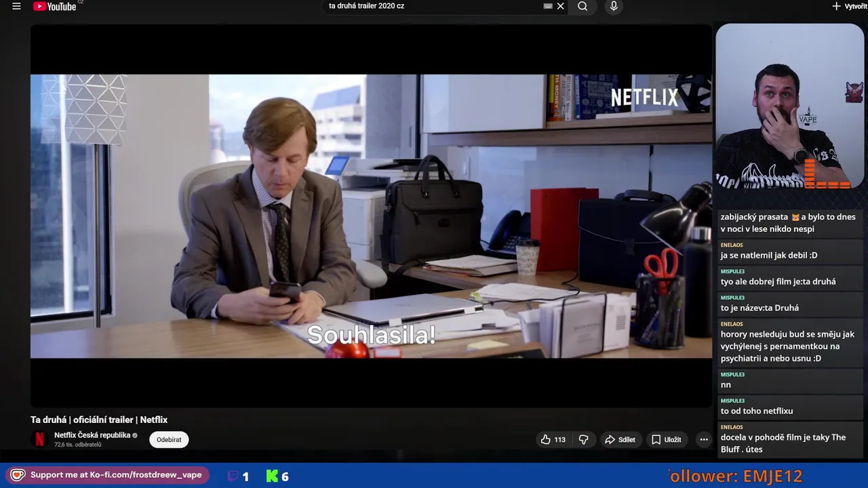Screen dimensions: 868x488
Task: Save the video with the Uložit button
Action: (x=666, y=440)
